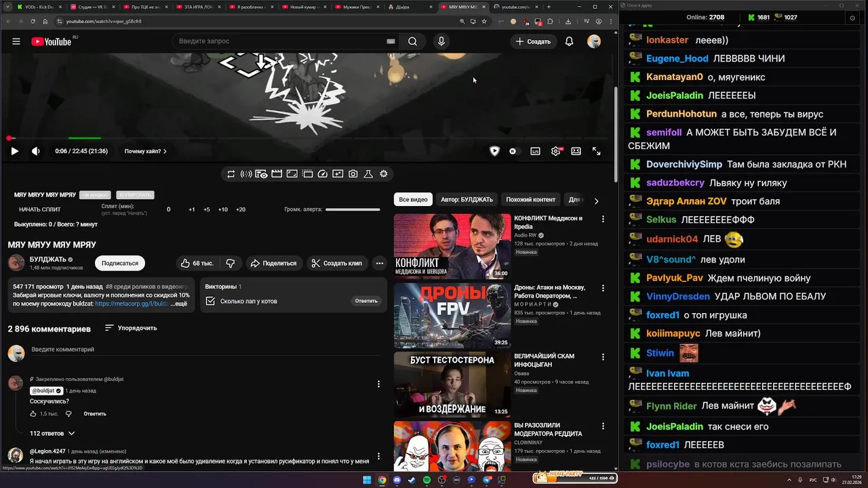
Task: Switch the player to theater mode
Action: [576, 151]
